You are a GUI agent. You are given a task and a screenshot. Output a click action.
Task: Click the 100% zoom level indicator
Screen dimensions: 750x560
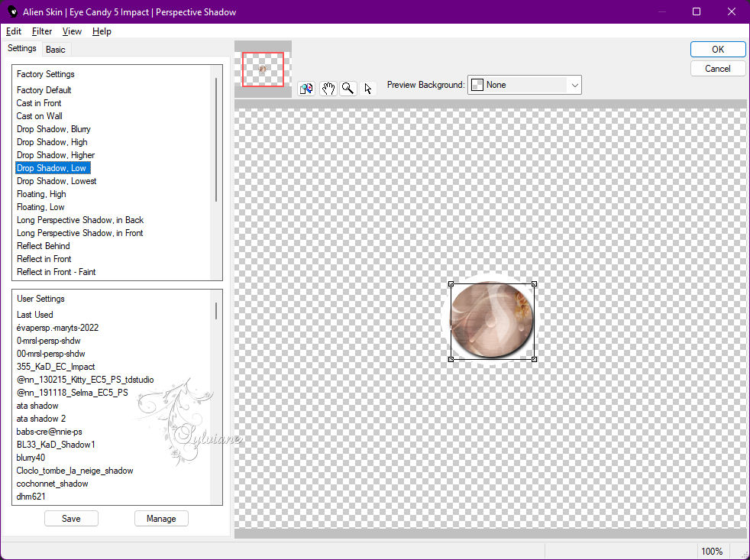click(x=712, y=552)
